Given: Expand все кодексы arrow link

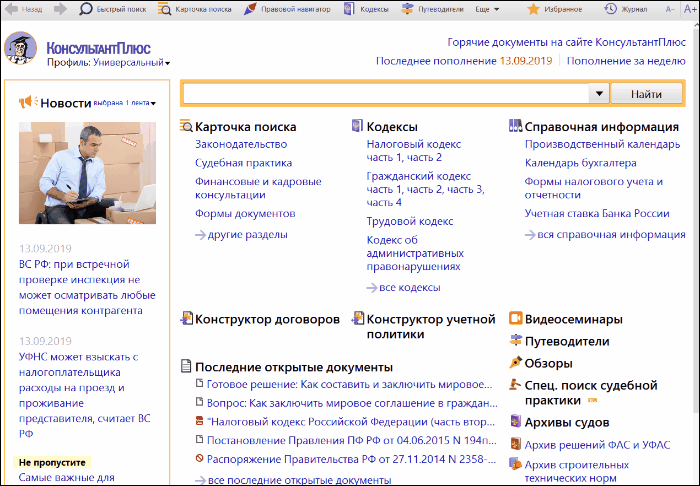Looking at the screenshot, I should (404, 287).
